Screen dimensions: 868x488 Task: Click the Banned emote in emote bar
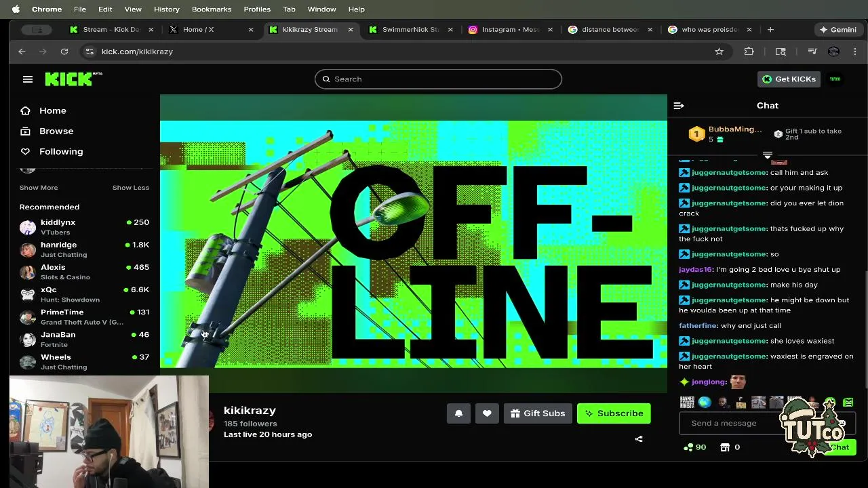pyautogui.click(x=687, y=403)
